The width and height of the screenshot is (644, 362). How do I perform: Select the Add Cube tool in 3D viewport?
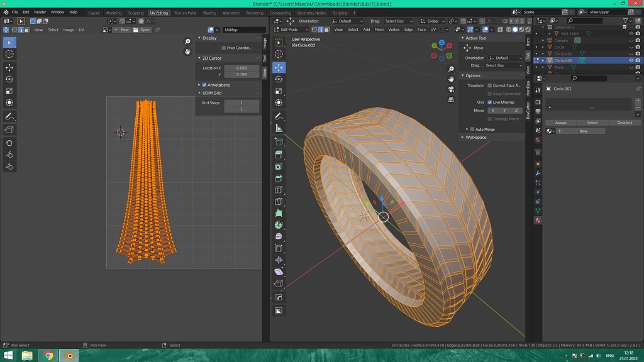click(279, 141)
